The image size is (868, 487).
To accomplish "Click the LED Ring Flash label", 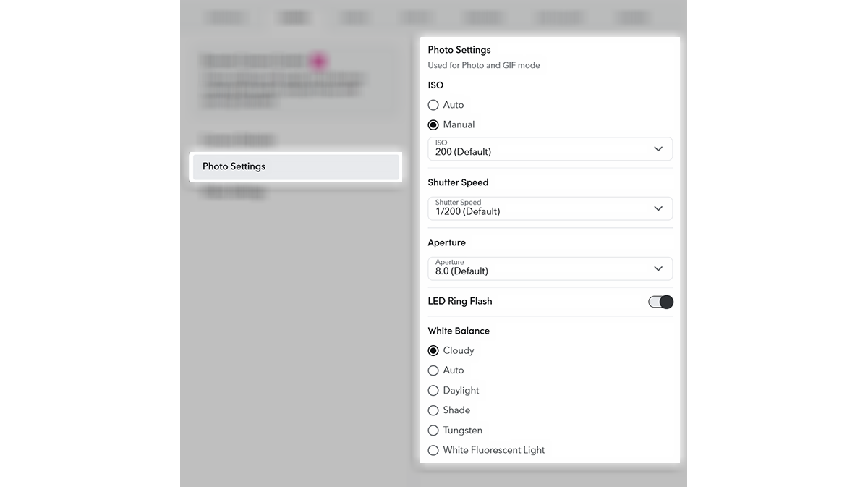I will click(460, 301).
